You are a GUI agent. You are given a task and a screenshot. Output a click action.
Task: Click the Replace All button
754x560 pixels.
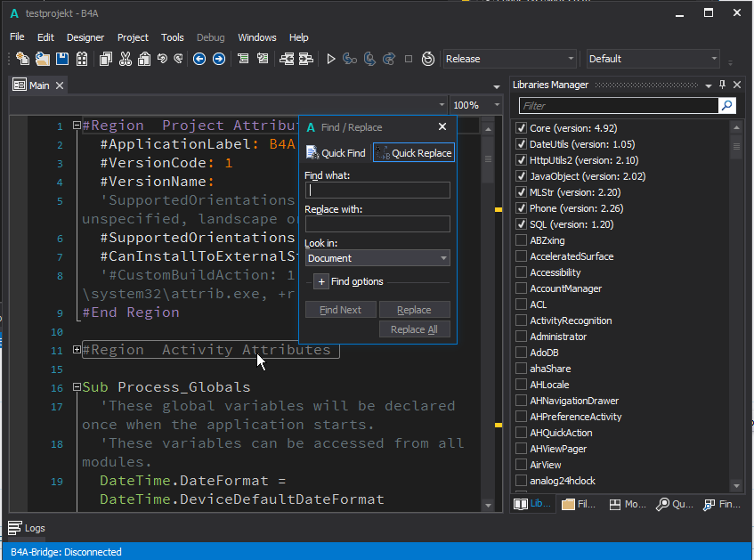[414, 329]
